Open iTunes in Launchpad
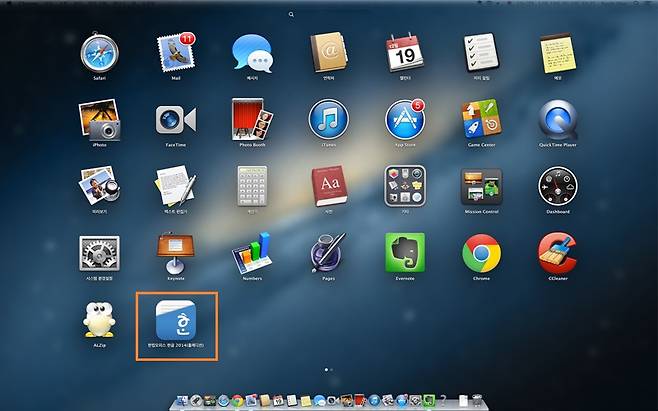The height and width of the screenshot is (411, 658). tap(329, 120)
